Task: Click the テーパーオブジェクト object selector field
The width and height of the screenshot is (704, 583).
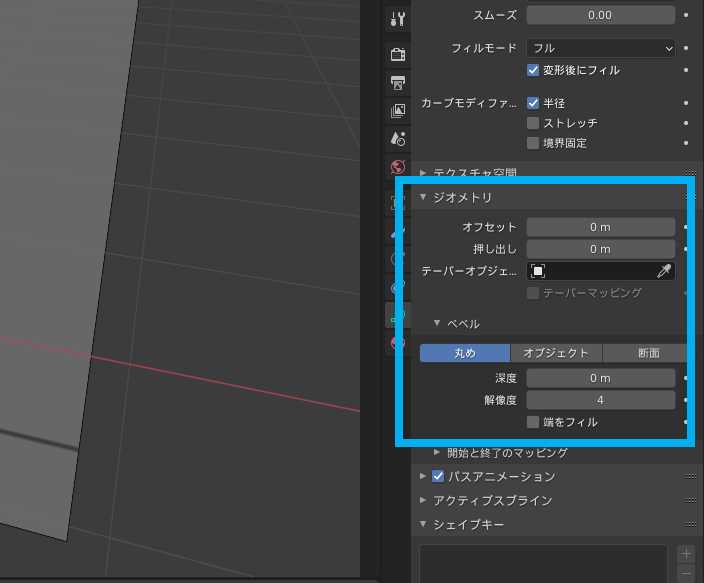Action: tap(601, 271)
